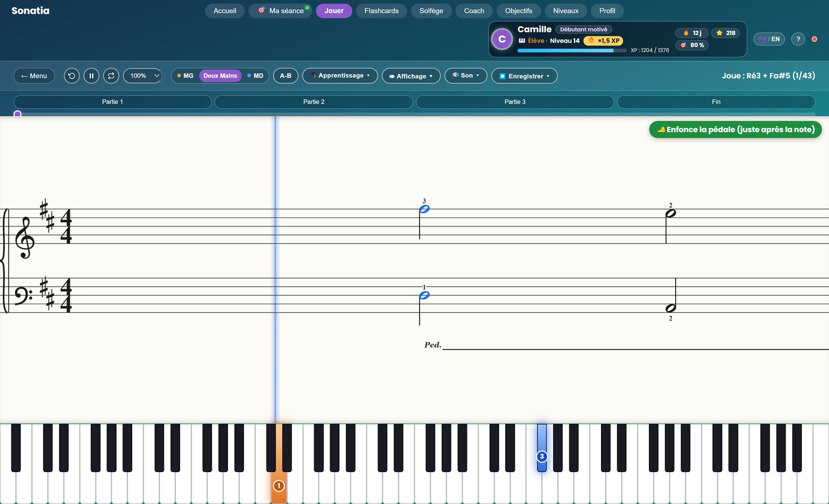Open Camille's avatar circle
Image resolution: width=829 pixels, height=504 pixels.
[502, 39]
